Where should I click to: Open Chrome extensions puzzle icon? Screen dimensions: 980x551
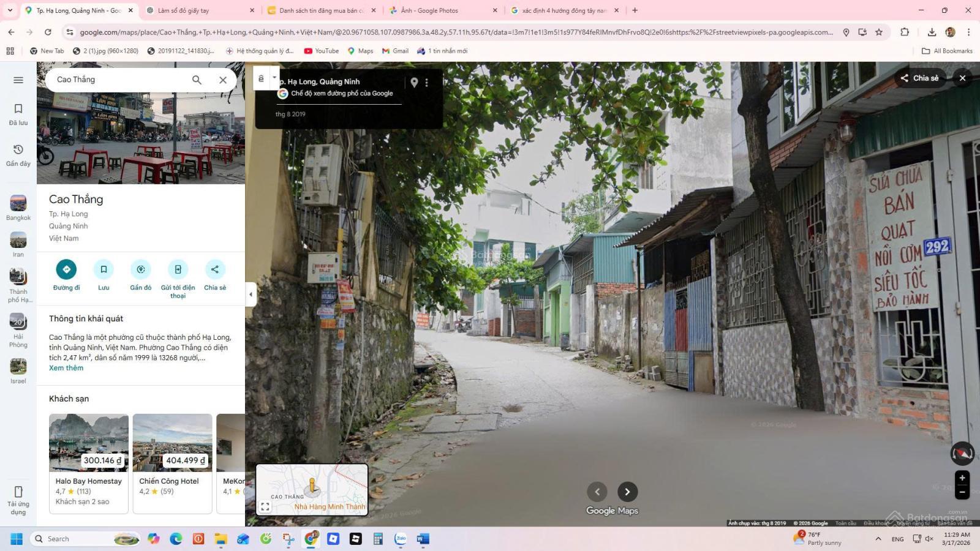coord(905,32)
